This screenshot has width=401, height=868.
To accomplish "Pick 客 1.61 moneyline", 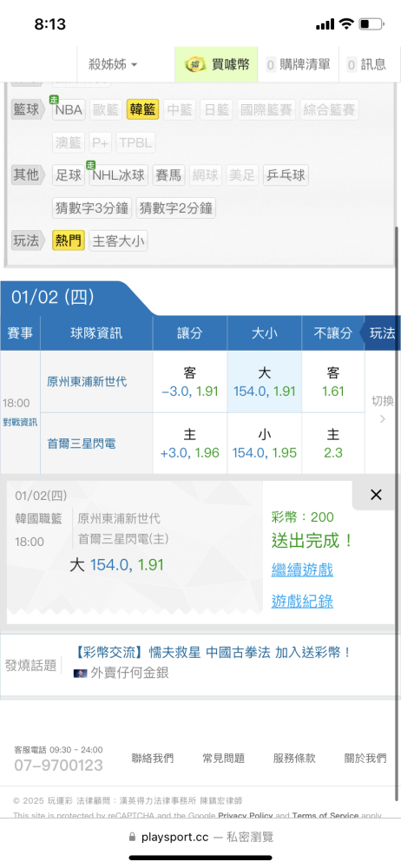I will pyautogui.click(x=333, y=381).
